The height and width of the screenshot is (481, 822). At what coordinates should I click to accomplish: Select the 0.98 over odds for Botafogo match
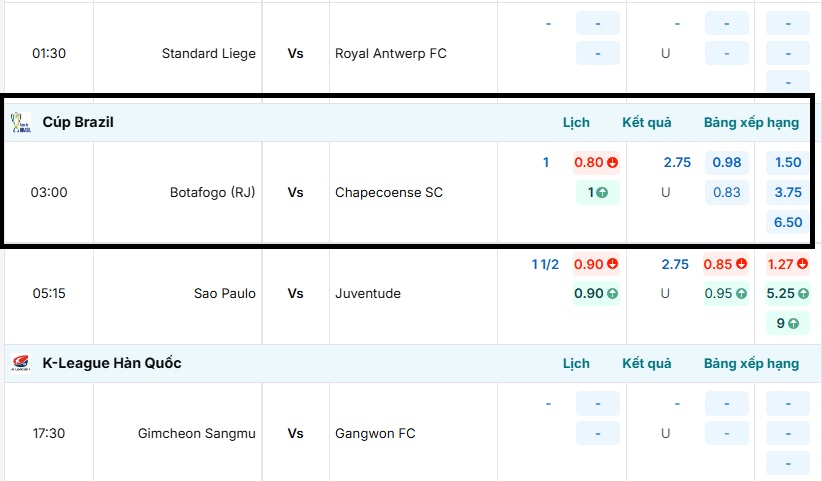(727, 162)
